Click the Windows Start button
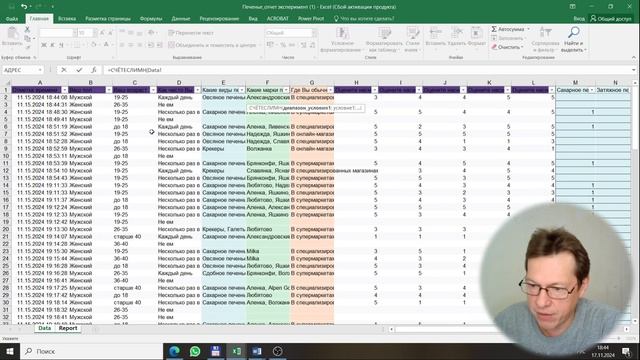Viewport: 640px width, 360px height. 10,351
